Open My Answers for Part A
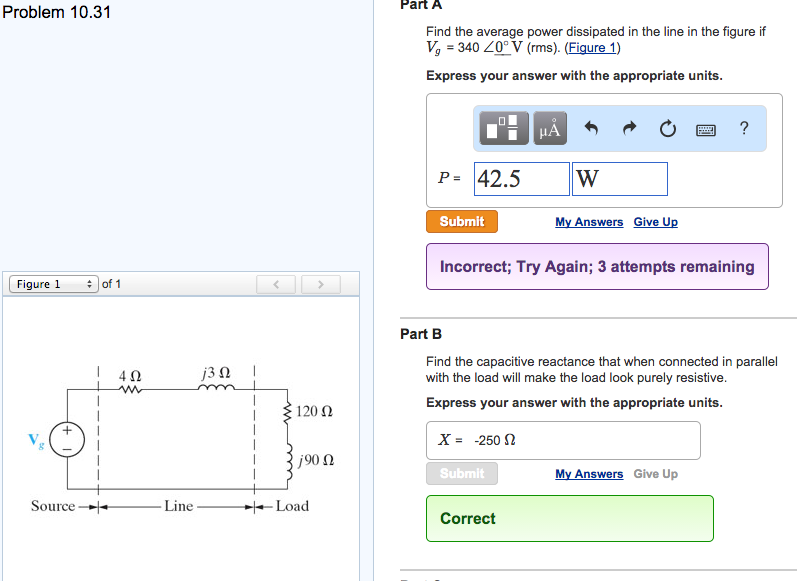Viewport: 809px width, 581px height. point(588,221)
